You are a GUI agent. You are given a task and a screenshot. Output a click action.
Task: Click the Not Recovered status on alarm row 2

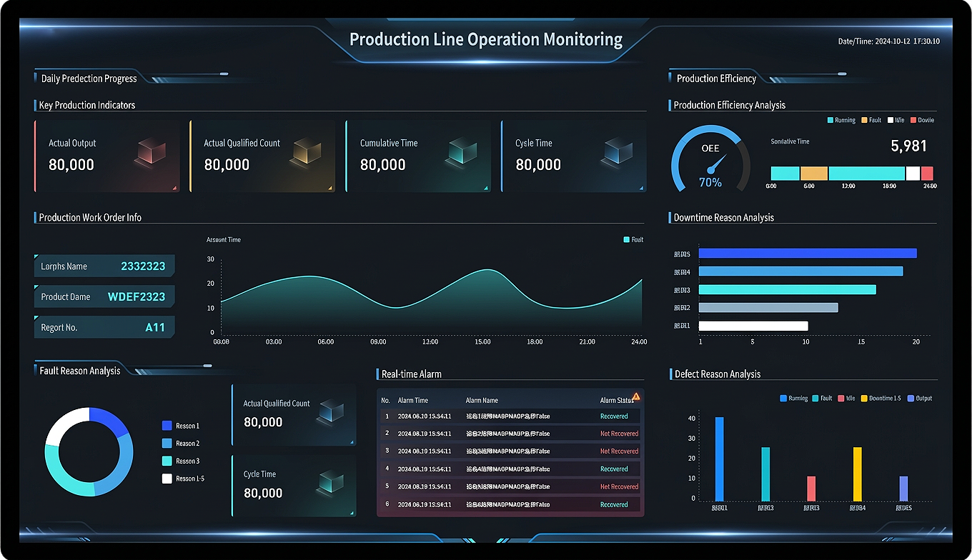coord(618,434)
